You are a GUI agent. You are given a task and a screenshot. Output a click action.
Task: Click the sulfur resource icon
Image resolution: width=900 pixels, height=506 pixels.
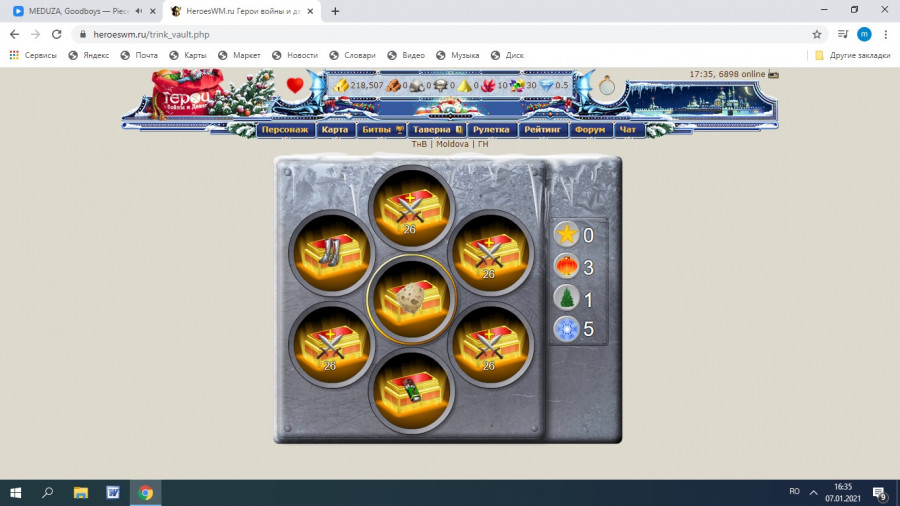(464, 85)
